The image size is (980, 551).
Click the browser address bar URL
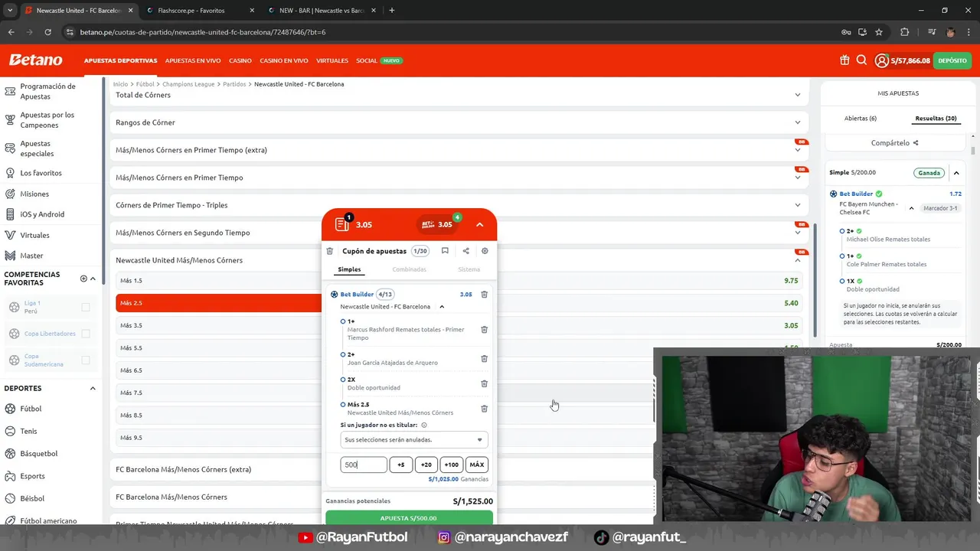(x=203, y=32)
